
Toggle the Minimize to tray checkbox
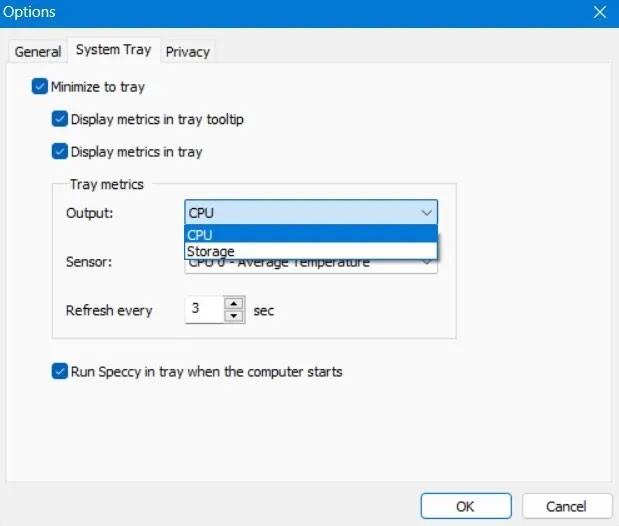40,87
